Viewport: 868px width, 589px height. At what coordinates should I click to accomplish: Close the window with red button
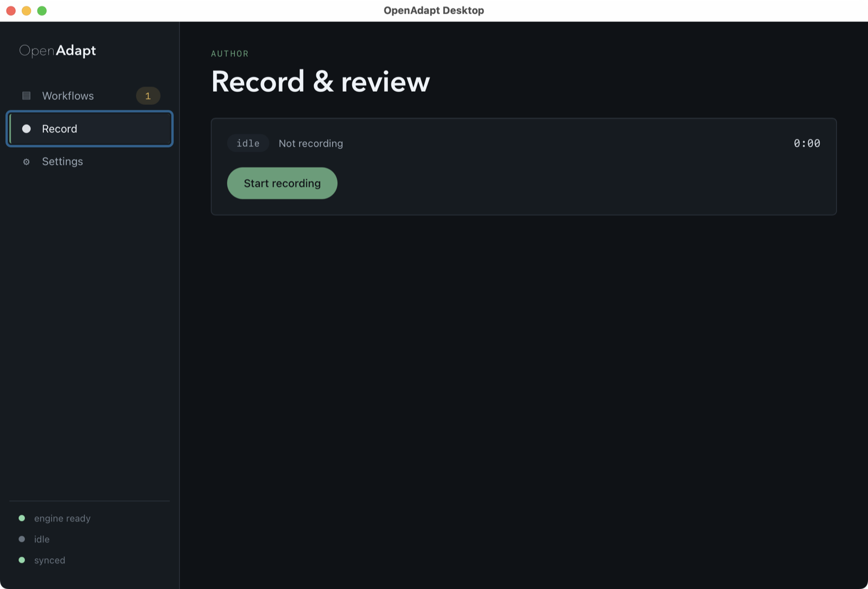point(11,10)
